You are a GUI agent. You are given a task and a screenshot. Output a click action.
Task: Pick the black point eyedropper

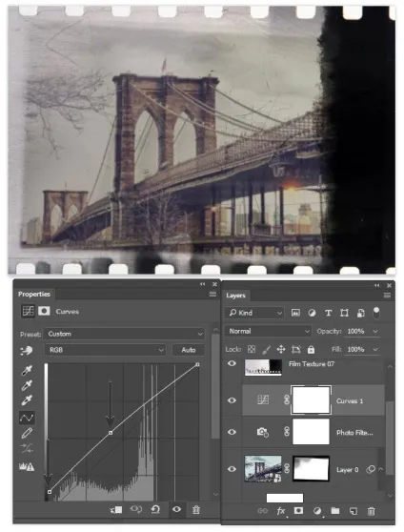pos(27,370)
